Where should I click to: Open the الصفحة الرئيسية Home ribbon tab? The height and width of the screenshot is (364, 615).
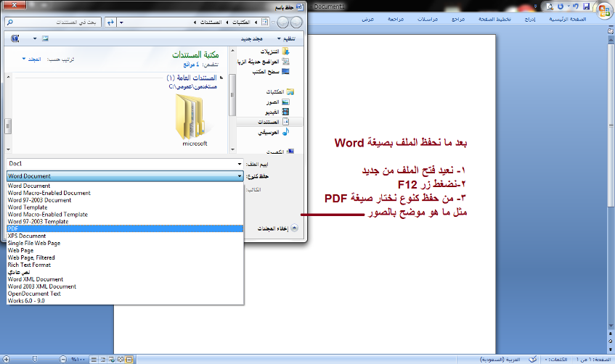[x=568, y=19]
